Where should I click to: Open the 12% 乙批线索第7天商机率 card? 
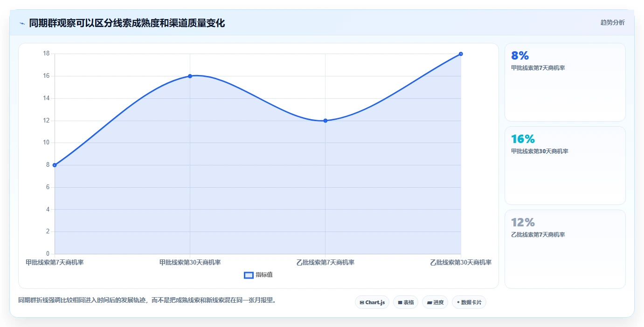click(565, 249)
